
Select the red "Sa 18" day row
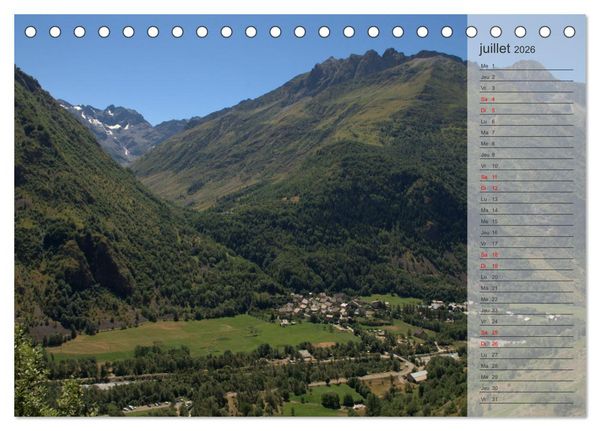[527, 255]
